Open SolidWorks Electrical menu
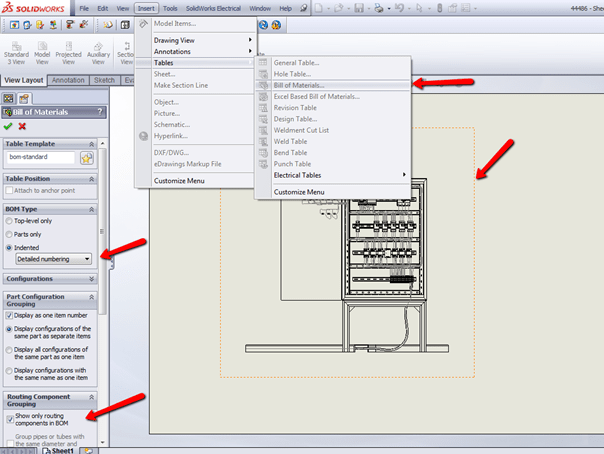The height and width of the screenshot is (454, 604). 213,8
